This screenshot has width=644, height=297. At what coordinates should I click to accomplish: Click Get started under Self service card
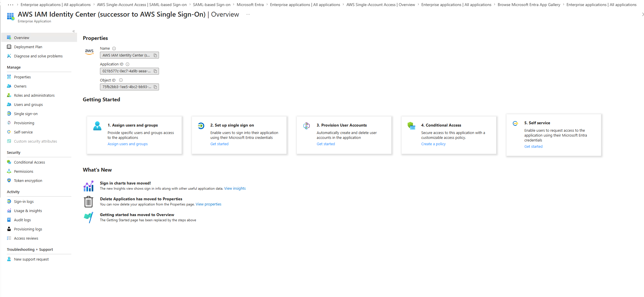coord(533,147)
